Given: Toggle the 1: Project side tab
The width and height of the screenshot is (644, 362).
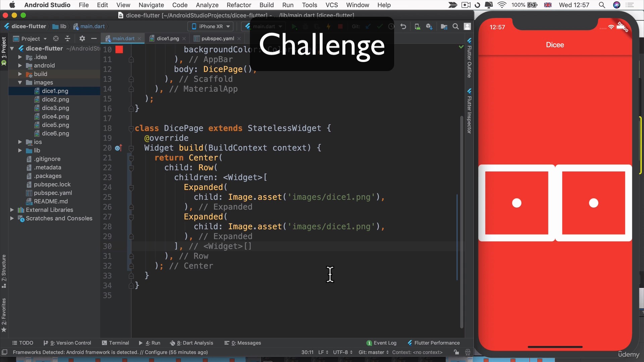Looking at the screenshot, I should (x=4, y=51).
